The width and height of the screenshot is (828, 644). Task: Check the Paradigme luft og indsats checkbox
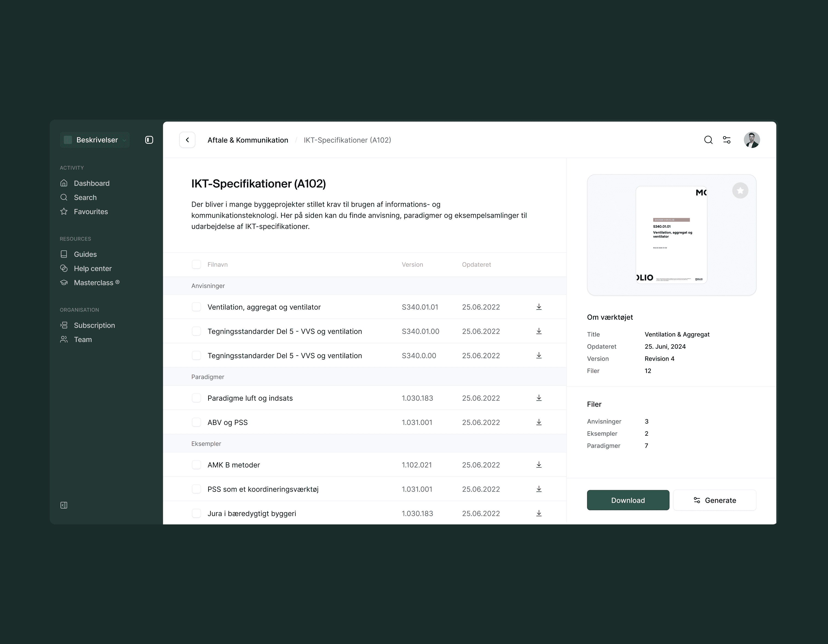[196, 398]
